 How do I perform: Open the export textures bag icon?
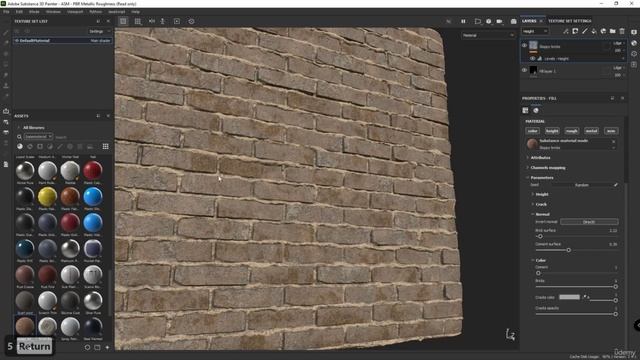pyautogui.click(x=6, y=111)
